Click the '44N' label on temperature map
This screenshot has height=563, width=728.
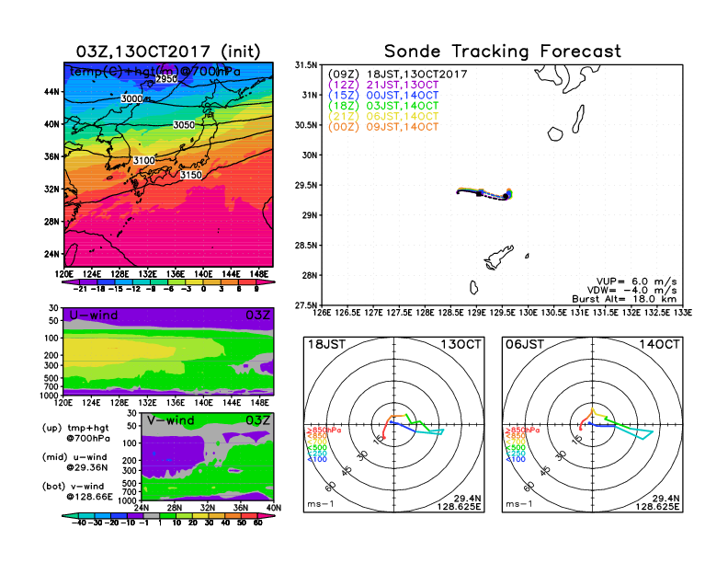pos(51,92)
